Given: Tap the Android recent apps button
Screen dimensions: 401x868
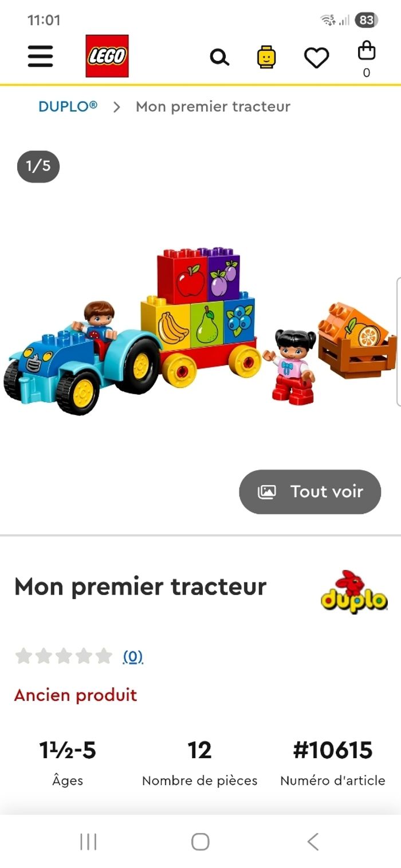Looking at the screenshot, I should pos(88,842).
